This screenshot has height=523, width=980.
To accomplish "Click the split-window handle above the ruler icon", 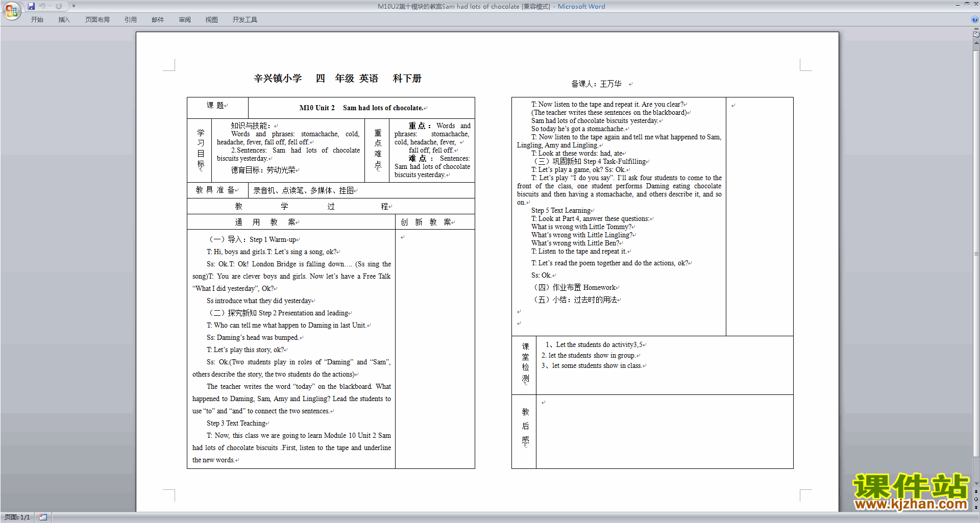I will coord(976,29).
